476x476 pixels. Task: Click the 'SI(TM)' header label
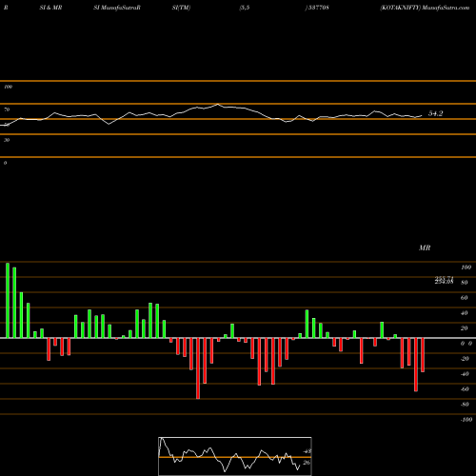coord(181,8)
